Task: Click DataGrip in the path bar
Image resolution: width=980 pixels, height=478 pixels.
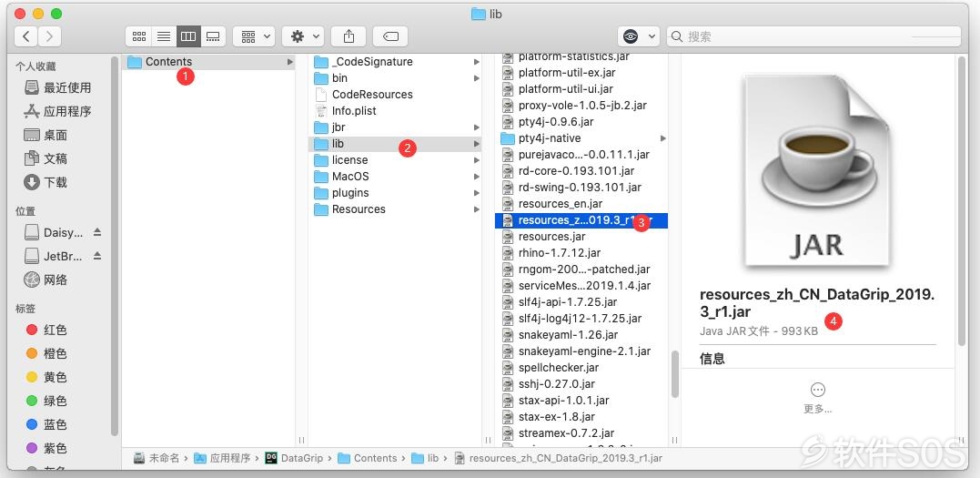Action: click(x=295, y=458)
